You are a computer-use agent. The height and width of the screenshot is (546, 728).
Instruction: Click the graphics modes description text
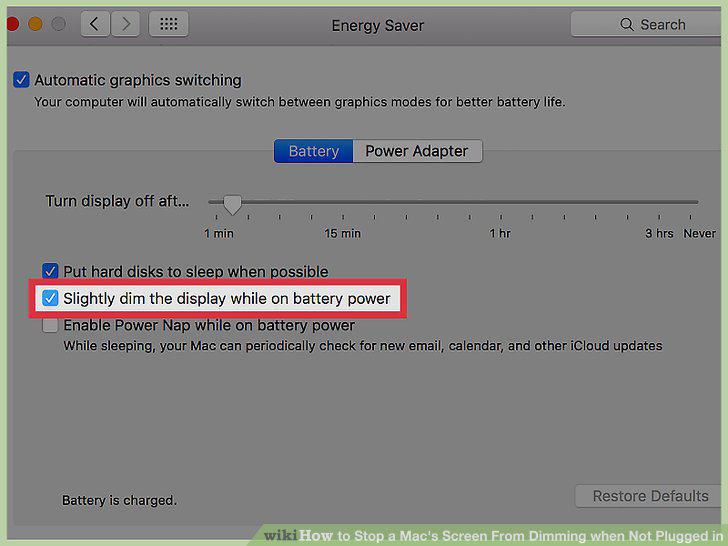pos(300,102)
